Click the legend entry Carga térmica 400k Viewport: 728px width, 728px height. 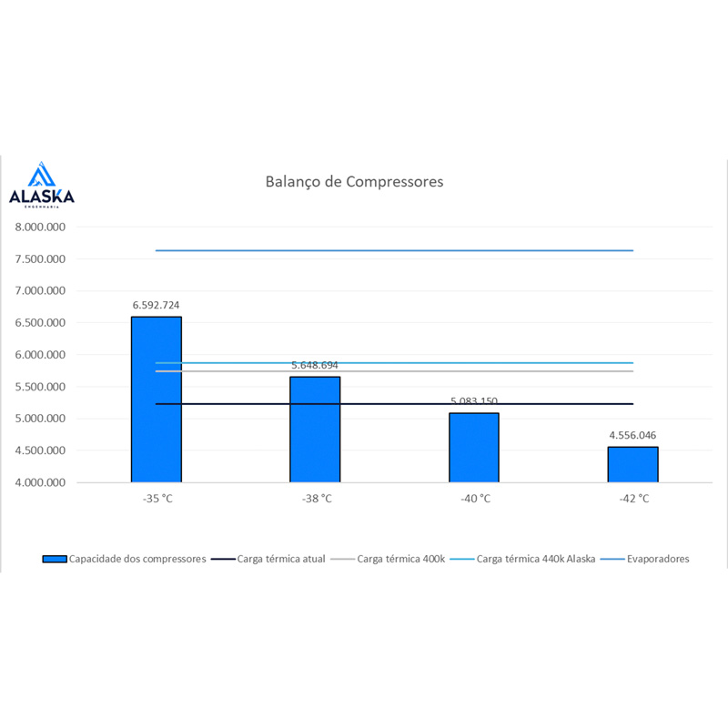click(x=389, y=559)
